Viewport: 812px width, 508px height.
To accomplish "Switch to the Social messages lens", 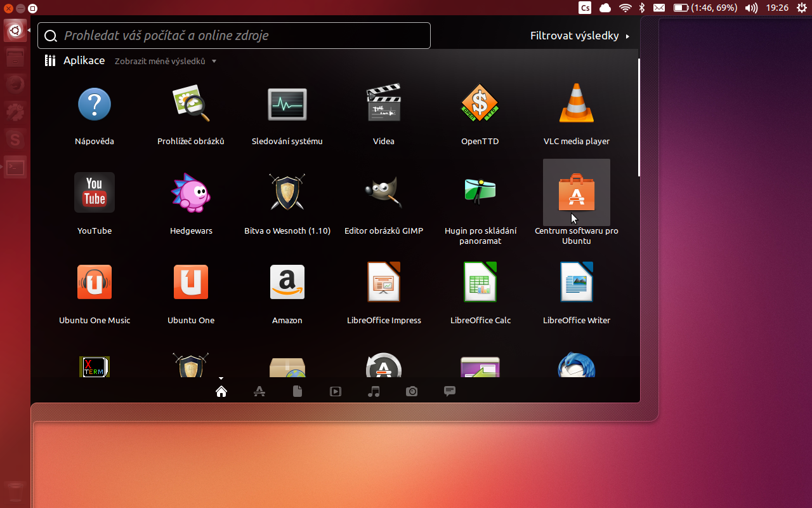I will click(450, 392).
